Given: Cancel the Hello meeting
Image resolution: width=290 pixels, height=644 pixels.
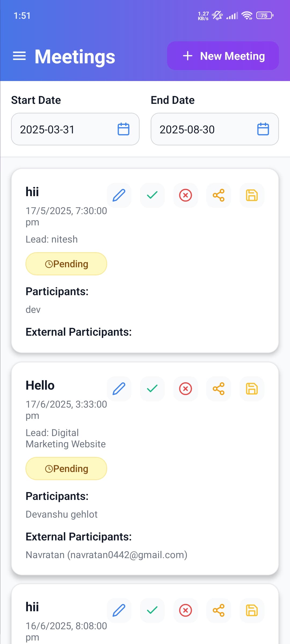Looking at the screenshot, I should (x=186, y=389).
